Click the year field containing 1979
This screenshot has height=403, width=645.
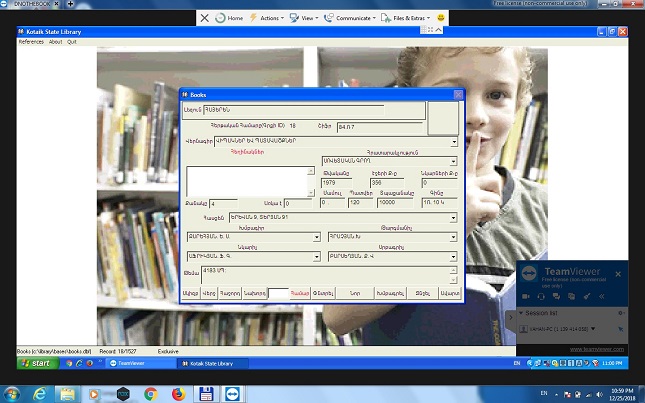pyautogui.click(x=342, y=183)
